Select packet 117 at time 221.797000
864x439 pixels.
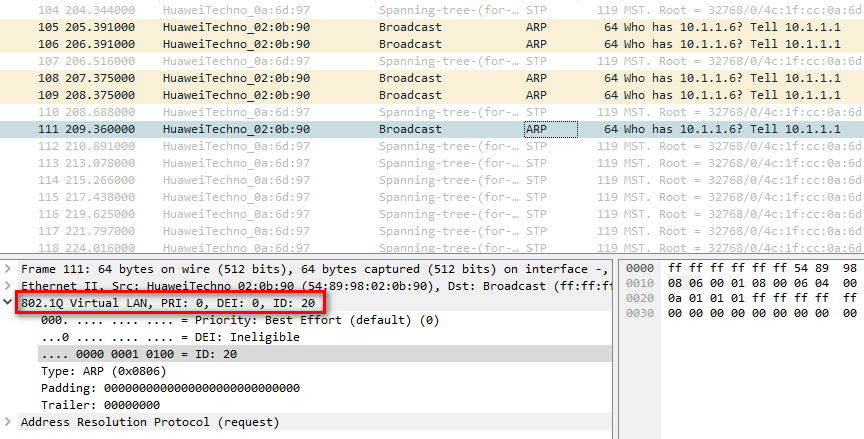click(432, 231)
